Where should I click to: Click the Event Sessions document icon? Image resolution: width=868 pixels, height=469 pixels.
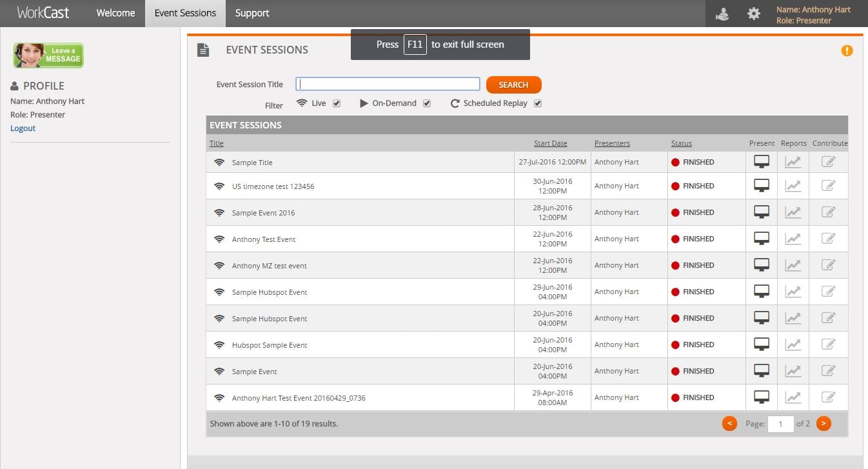click(203, 50)
